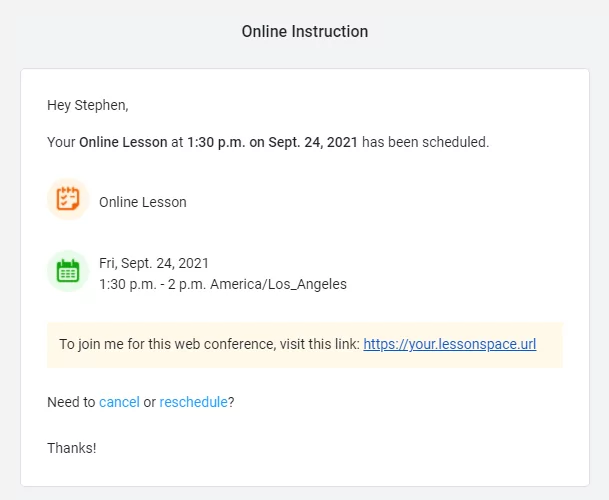
Task: Click the Online Instruction heading
Action: coord(305,32)
